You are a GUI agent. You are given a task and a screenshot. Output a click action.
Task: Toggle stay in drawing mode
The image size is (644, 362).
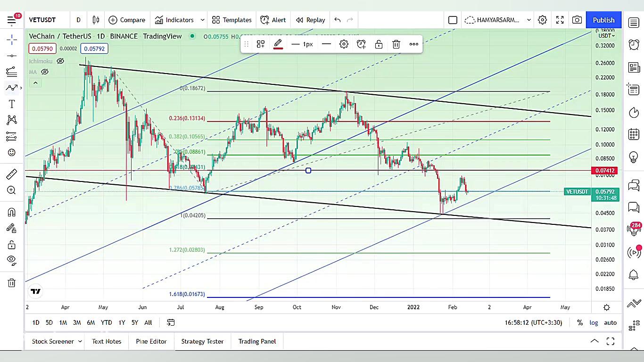(x=12, y=228)
